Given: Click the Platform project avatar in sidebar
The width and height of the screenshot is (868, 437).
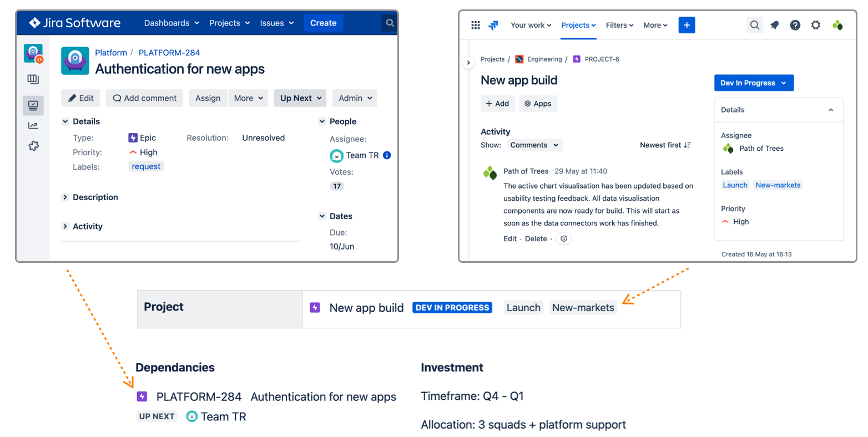Looking at the screenshot, I should click(33, 53).
